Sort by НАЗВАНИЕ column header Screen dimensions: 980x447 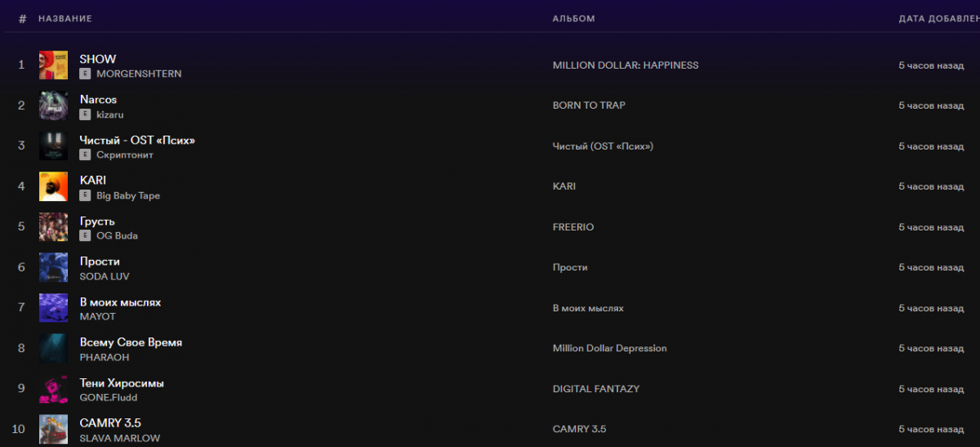click(65, 18)
